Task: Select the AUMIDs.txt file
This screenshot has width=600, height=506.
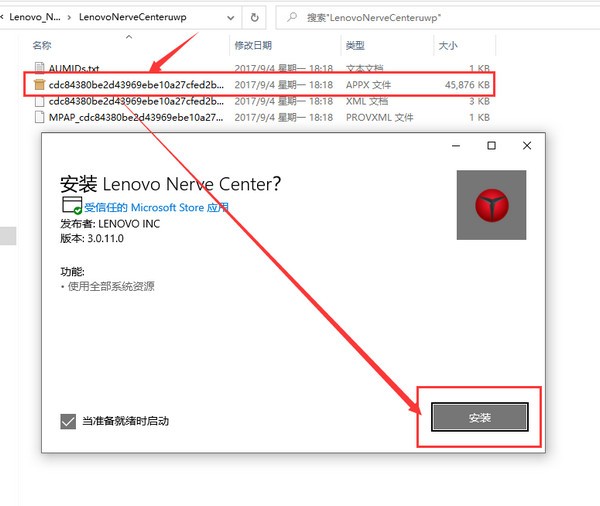Action: pyautogui.click(x=73, y=69)
